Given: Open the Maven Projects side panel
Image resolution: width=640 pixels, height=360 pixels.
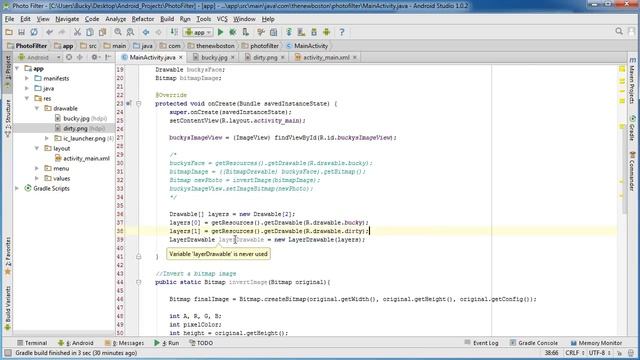Looking at the screenshot, I should click(632, 80).
